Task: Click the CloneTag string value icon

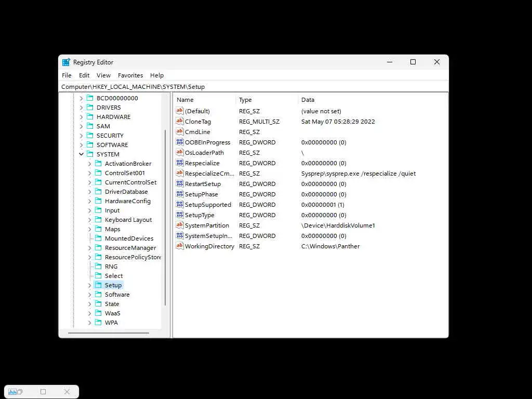Action: [179, 121]
